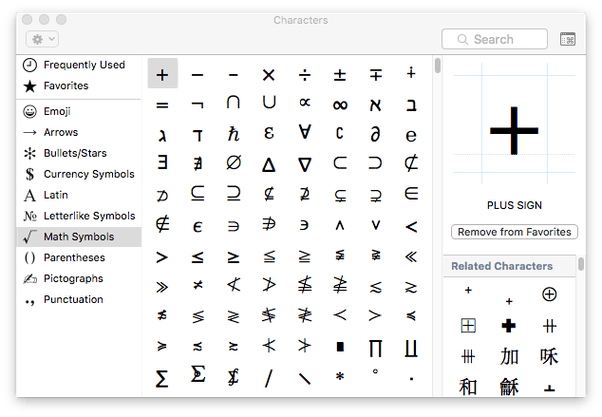Select the element-of ∈ symbol
Viewport: 602px width, 417px height.
tap(411, 193)
